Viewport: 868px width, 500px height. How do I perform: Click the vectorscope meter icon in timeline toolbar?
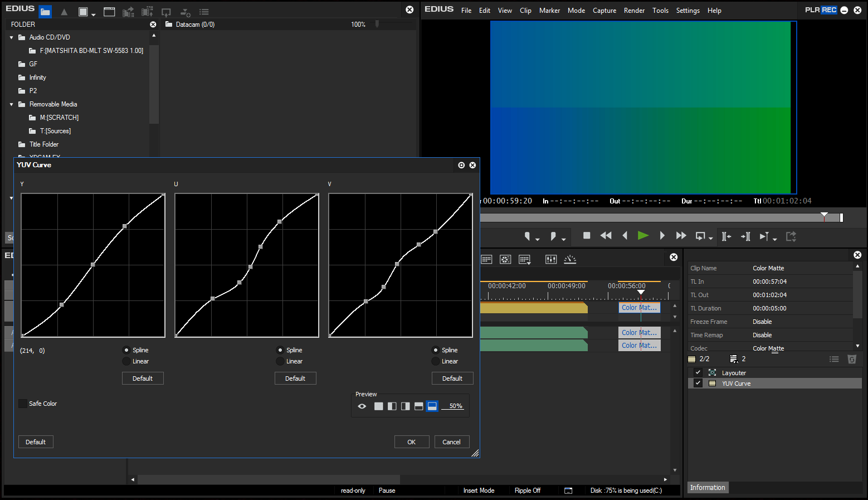[x=570, y=259]
